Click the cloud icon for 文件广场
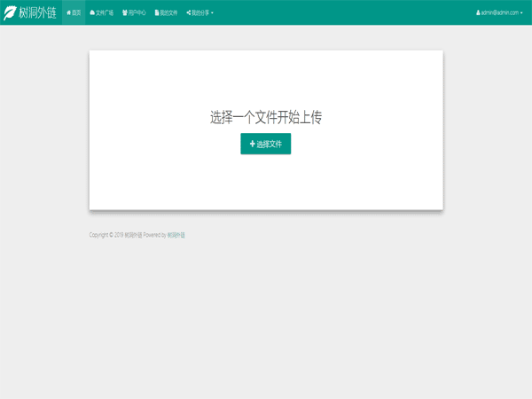This screenshot has width=532, height=399. click(92, 12)
